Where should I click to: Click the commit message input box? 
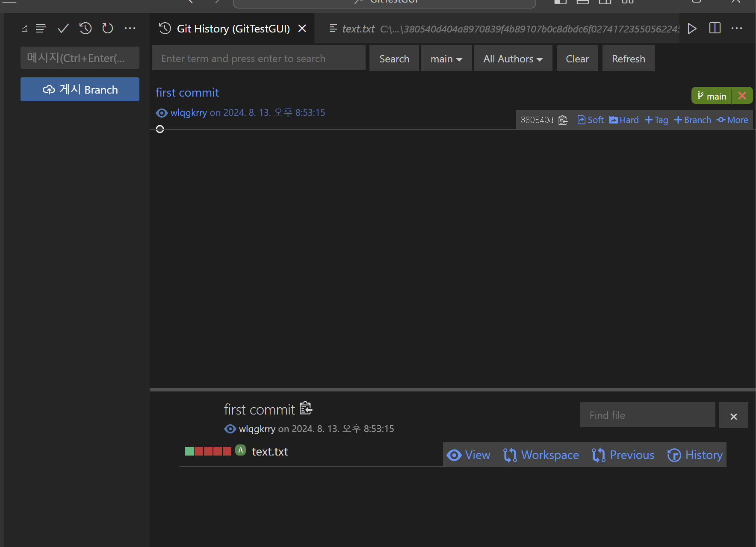click(x=80, y=58)
